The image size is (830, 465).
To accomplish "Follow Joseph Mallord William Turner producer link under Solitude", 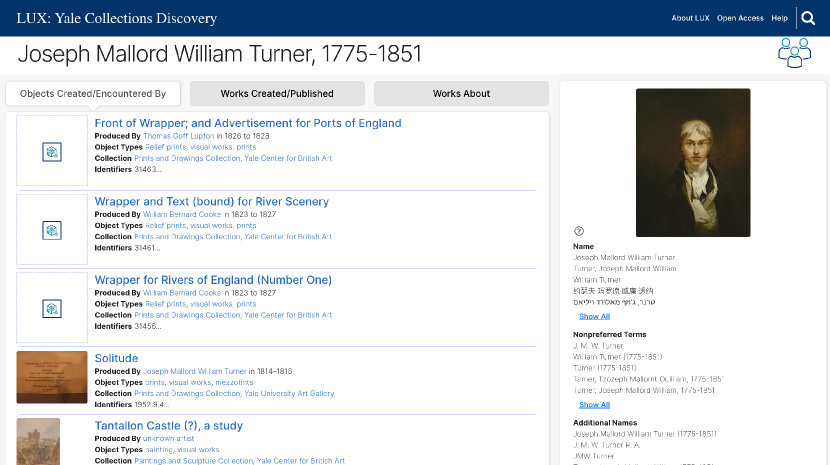I will [195, 371].
